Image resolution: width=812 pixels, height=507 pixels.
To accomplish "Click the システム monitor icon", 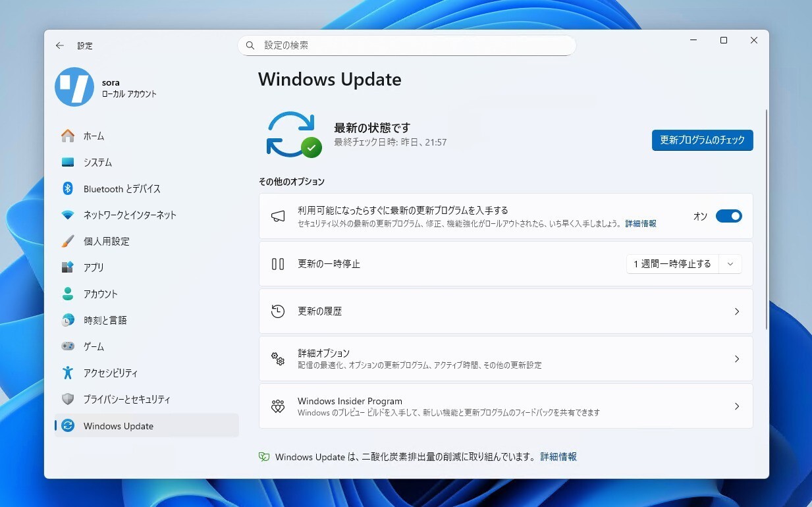I will coord(68,162).
